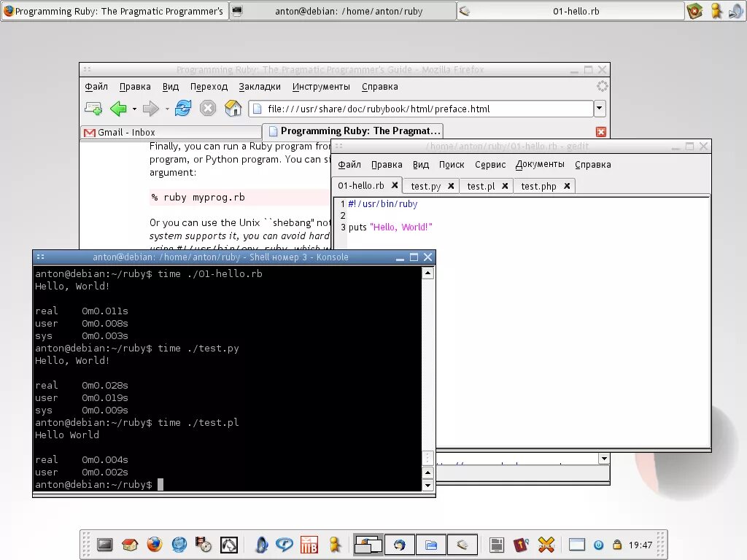
Task: Close the test.pl gedit tab
Action: (505, 186)
